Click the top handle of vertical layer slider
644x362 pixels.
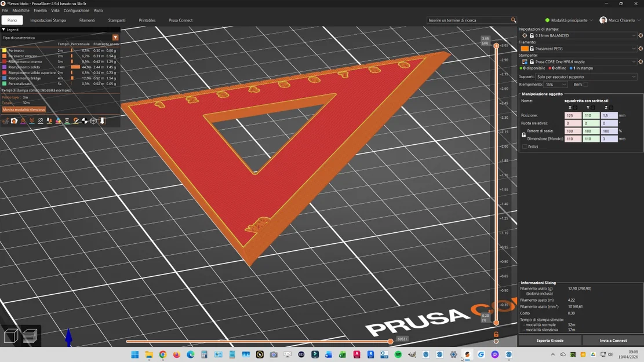click(496, 46)
